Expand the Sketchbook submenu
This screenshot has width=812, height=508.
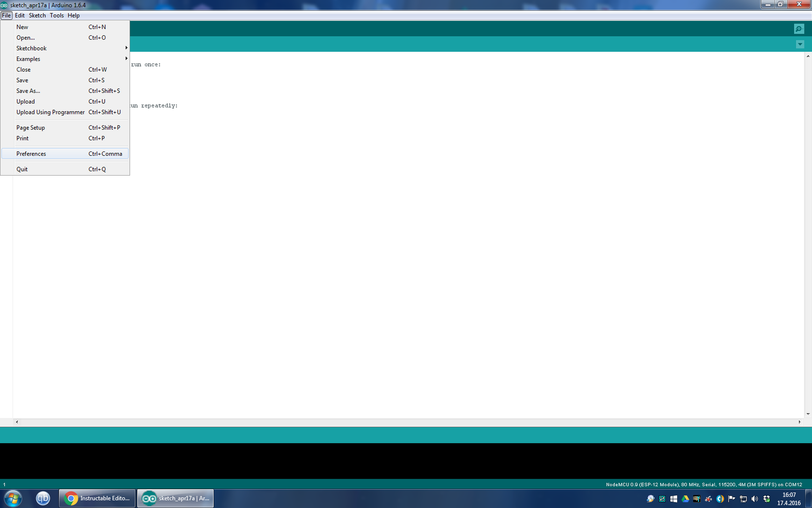(65, 48)
